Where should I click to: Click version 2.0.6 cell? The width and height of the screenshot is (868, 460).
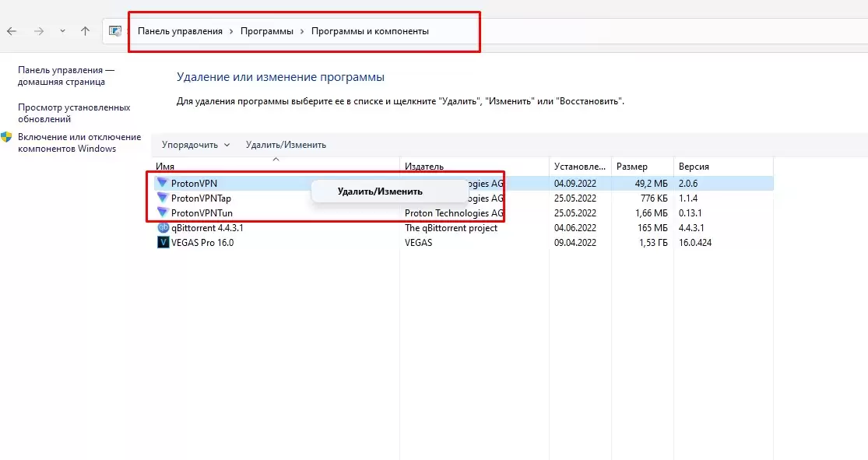click(688, 184)
